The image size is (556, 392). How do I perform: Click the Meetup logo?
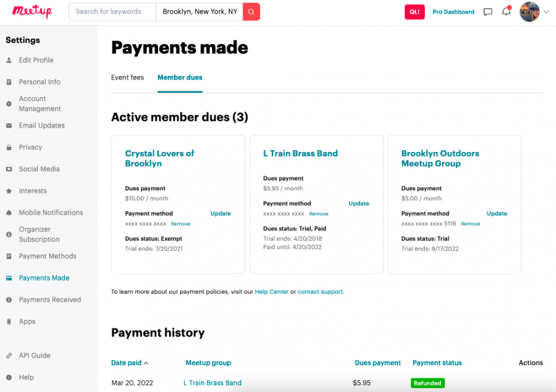click(x=32, y=11)
